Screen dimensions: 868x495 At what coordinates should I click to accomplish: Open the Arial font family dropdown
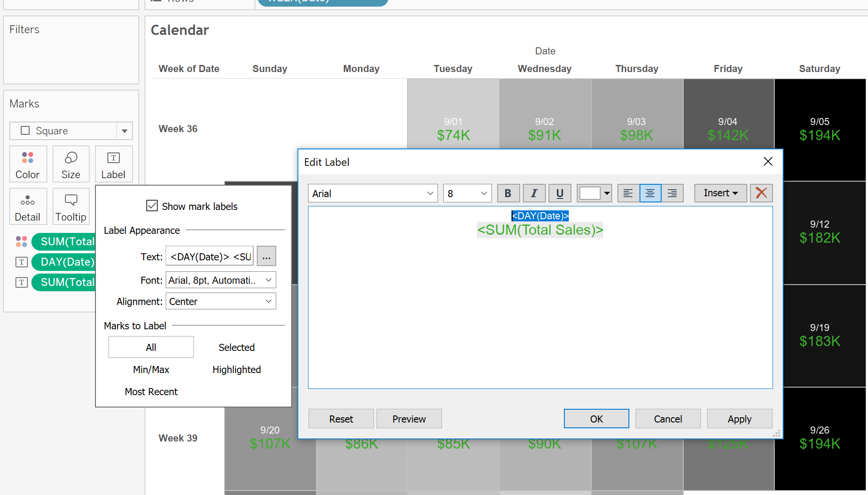coord(373,194)
